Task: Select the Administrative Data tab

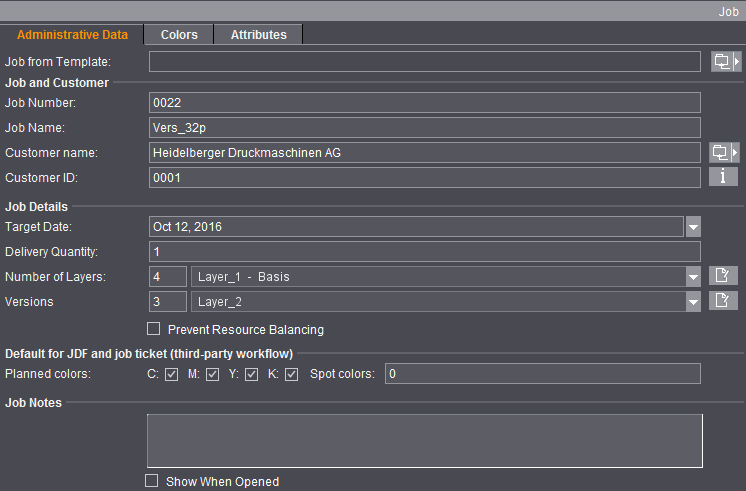Action: pyautogui.click(x=72, y=34)
